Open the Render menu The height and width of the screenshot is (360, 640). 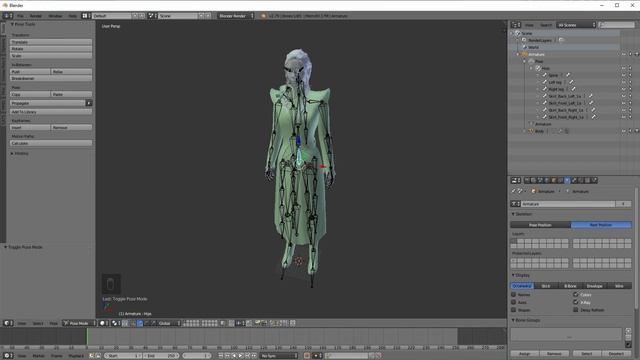36,16
